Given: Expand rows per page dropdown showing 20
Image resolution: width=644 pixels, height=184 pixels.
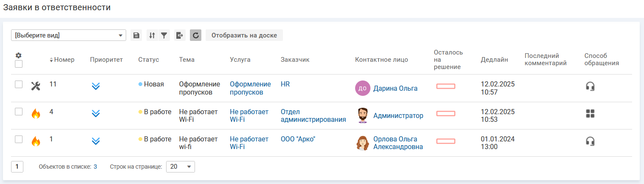Looking at the screenshot, I should pyautogui.click(x=181, y=167).
